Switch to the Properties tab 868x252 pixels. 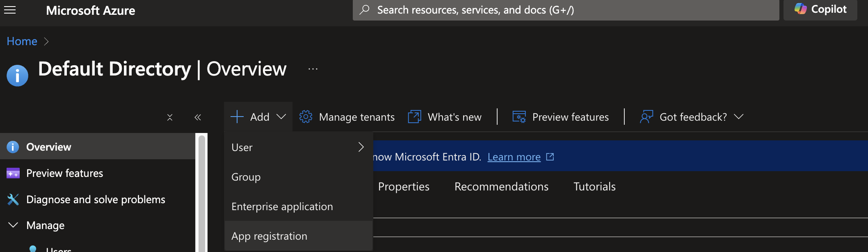coord(404,187)
